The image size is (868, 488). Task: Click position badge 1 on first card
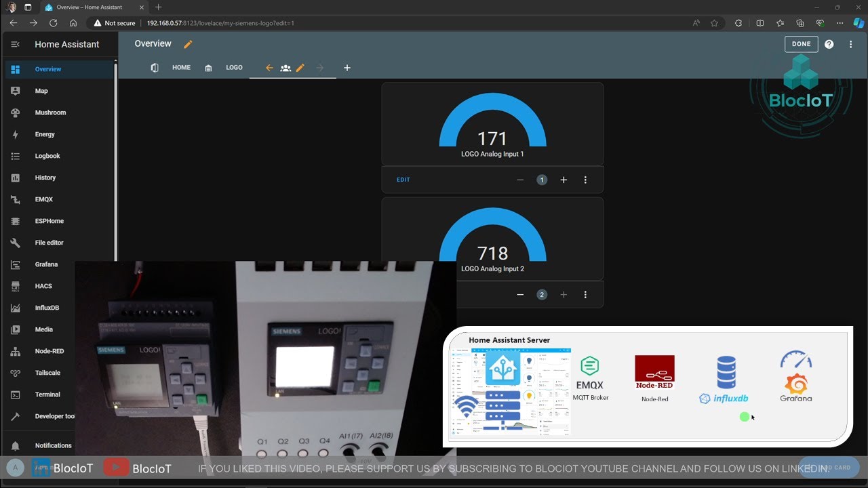[x=542, y=180]
